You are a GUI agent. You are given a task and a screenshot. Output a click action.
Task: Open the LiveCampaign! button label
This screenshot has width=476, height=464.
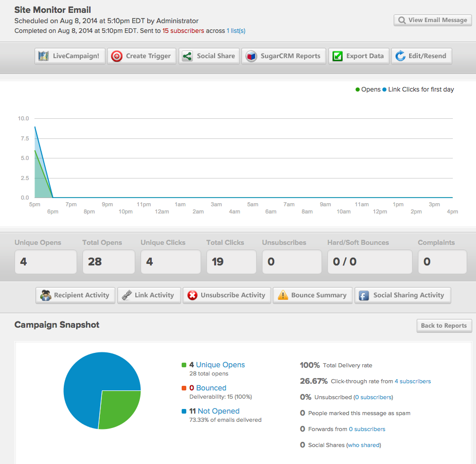pyautogui.click(x=76, y=56)
